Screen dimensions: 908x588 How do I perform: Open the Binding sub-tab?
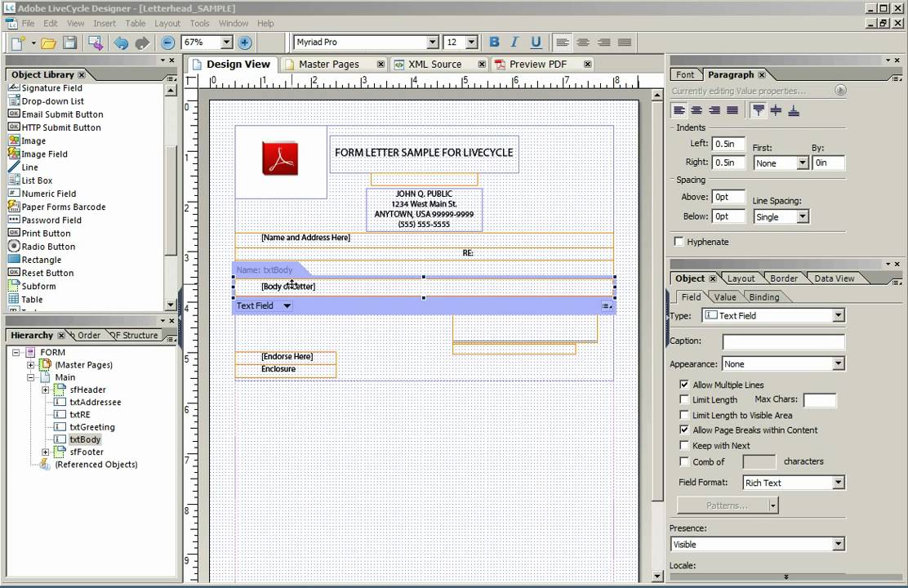click(x=763, y=297)
